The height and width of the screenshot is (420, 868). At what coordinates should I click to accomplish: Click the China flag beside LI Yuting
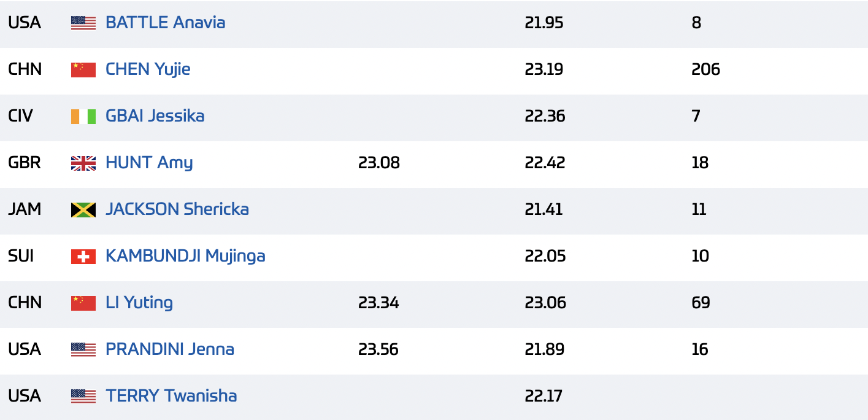(83, 303)
